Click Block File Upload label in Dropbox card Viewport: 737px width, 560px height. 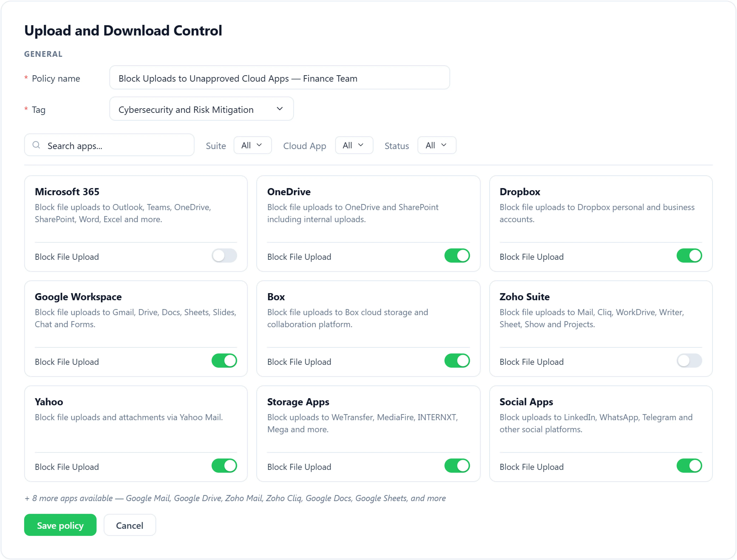point(532,257)
